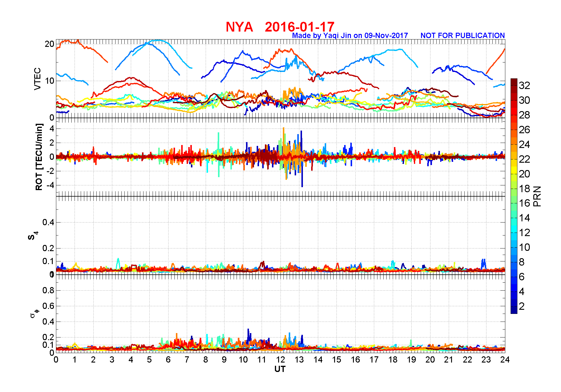Select the "VTEC" y-axis label

coord(37,79)
